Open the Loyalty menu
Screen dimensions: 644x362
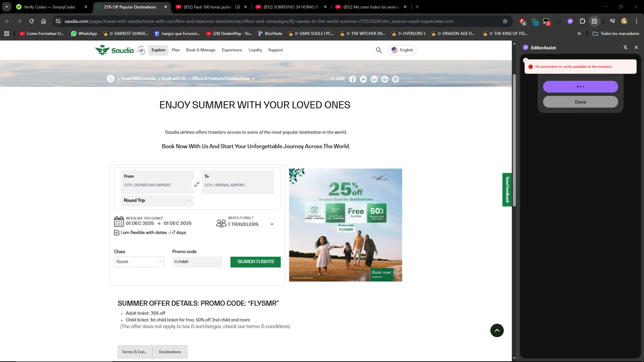click(x=255, y=50)
